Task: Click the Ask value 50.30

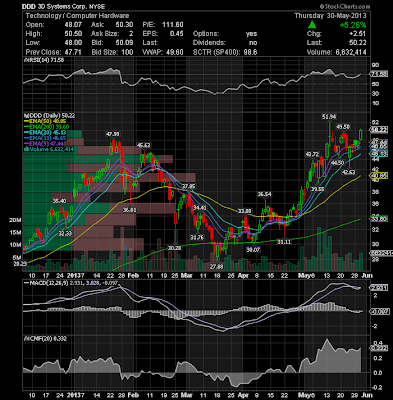Action: click(x=124, y=25)
